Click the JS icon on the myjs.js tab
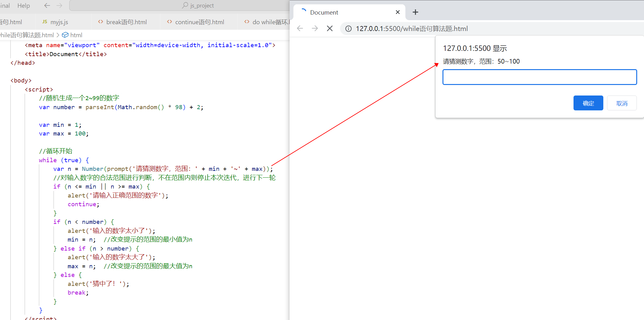Screen dimensions: 644x320 point(45,22)
